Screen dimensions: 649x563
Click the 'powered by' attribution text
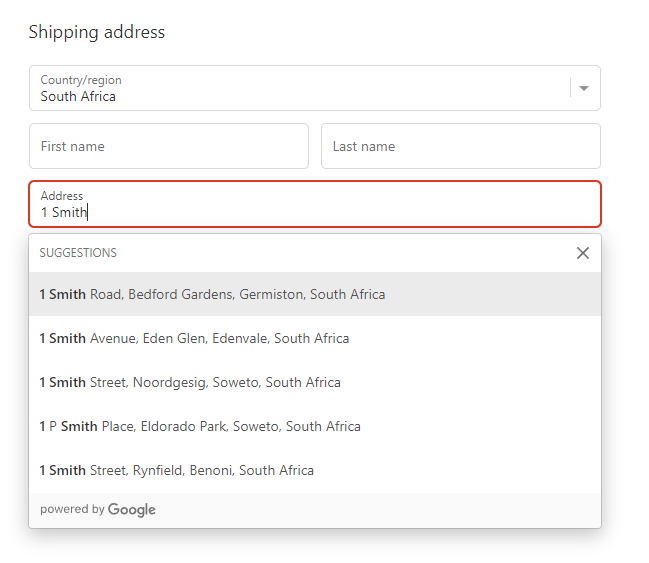click(x=72, y=510)
